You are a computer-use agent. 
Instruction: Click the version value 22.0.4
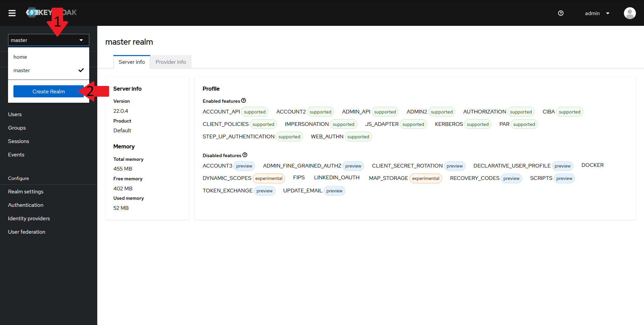pyautogui.click(x=121, y=111)
